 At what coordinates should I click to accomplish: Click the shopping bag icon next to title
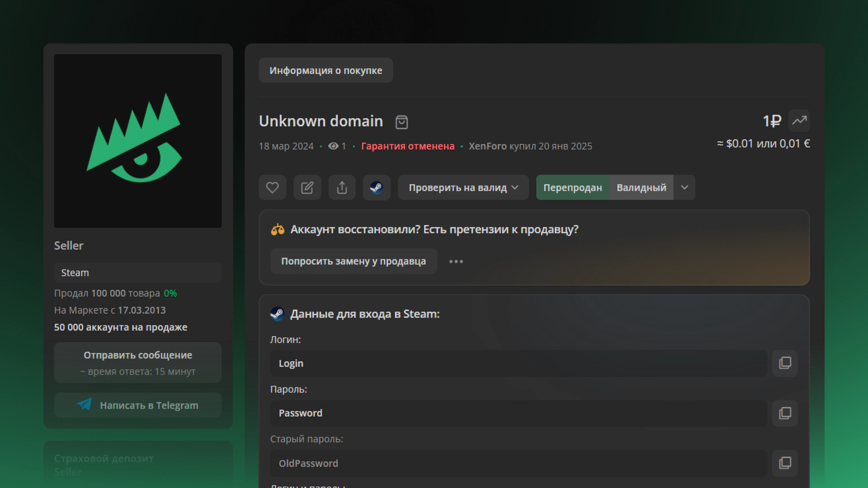coord(401,122)
